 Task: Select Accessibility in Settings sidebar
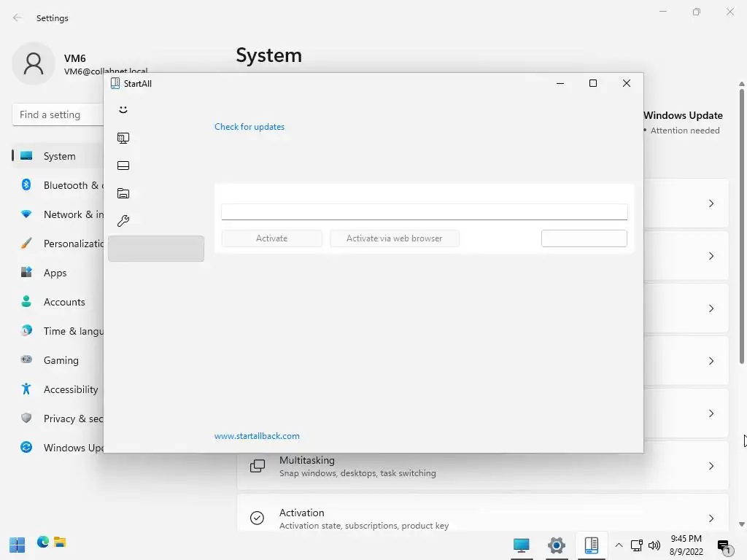58,389
